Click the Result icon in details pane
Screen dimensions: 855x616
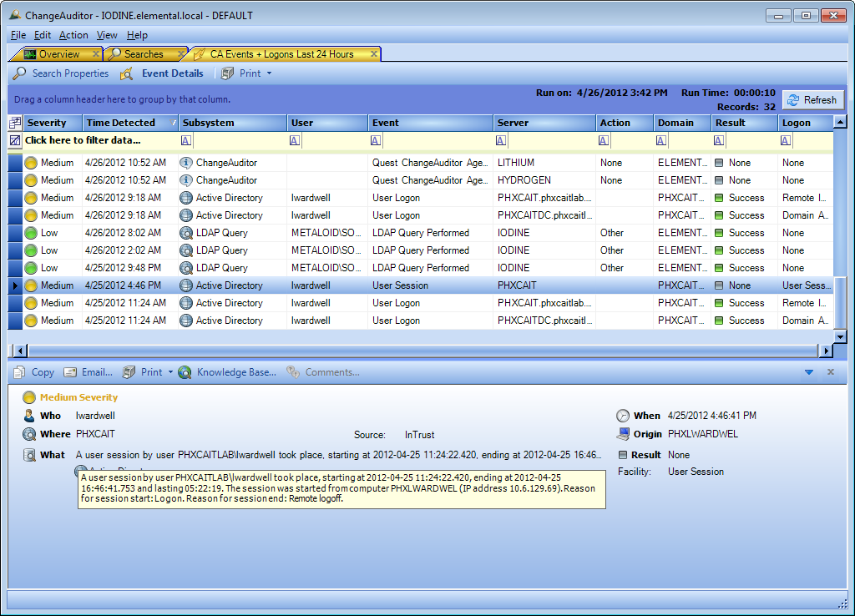623,455
